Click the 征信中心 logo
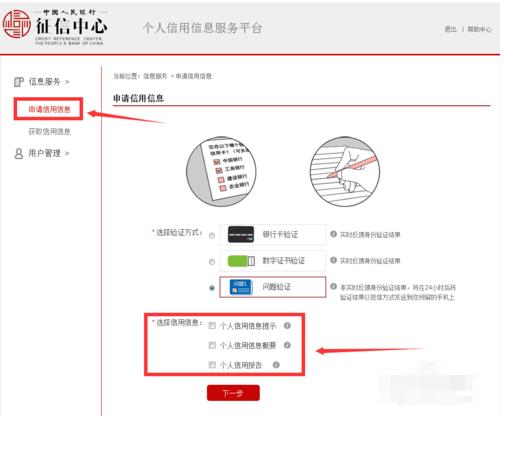The image size is (507, 461). tap(55, 27)
